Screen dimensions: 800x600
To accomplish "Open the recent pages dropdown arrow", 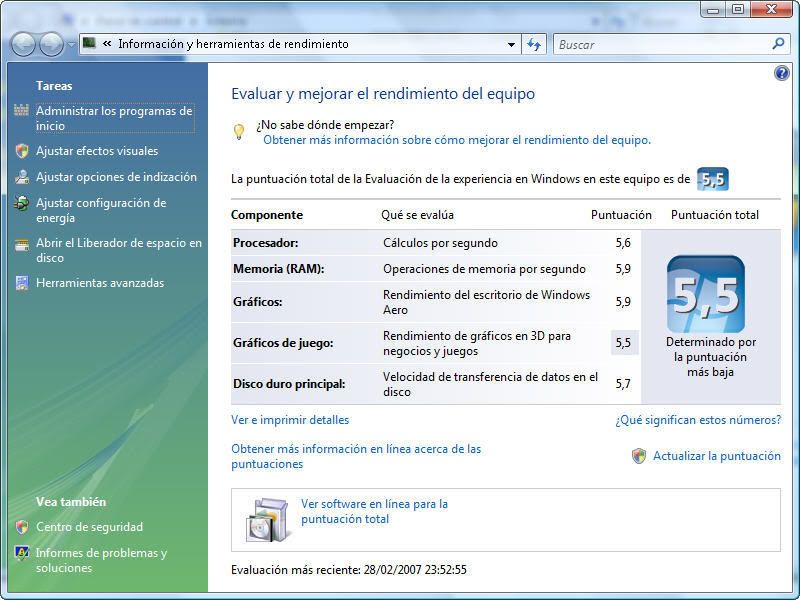I will (x=71, y=45).
